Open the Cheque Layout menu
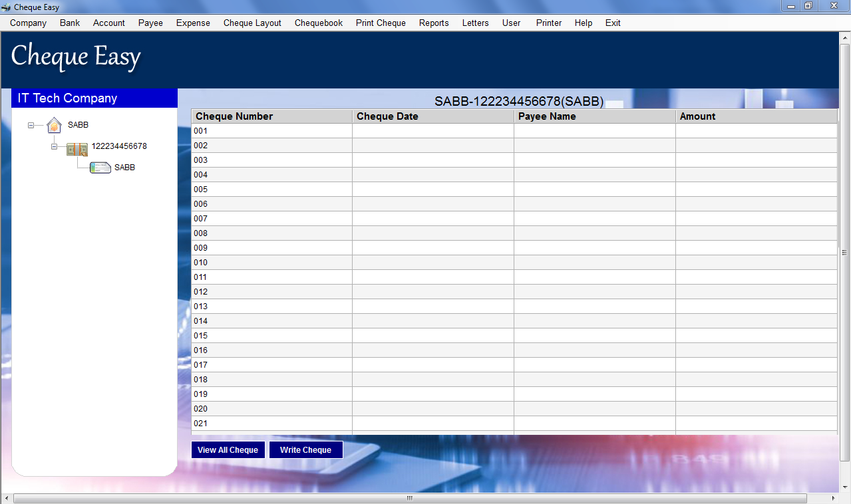 [x=252, y=23]
